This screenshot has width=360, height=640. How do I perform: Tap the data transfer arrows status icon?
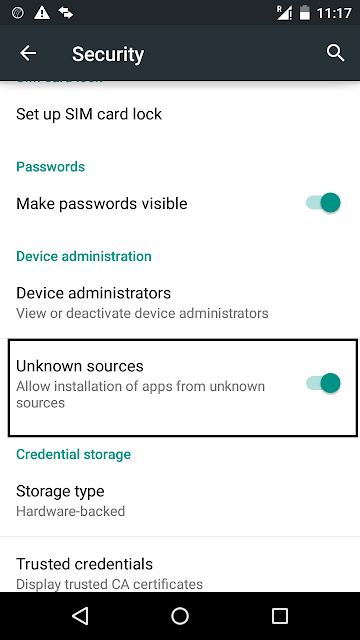(x=65, y=13)
